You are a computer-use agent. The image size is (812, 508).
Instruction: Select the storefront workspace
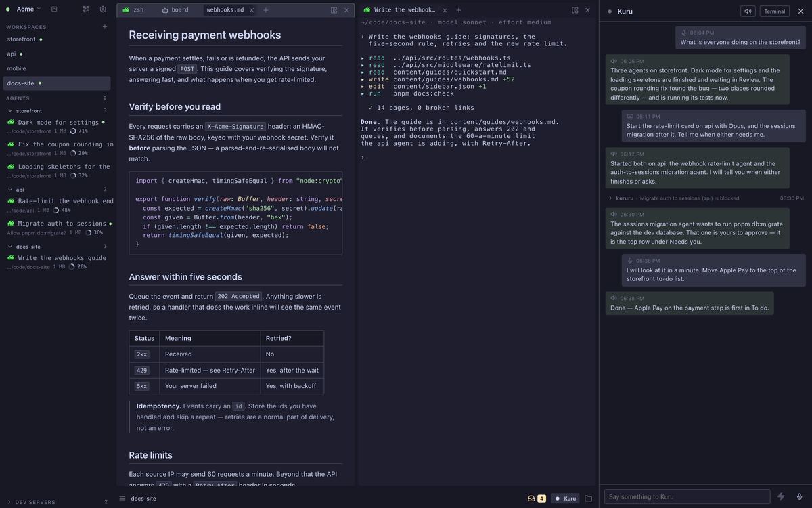(57, 39)
